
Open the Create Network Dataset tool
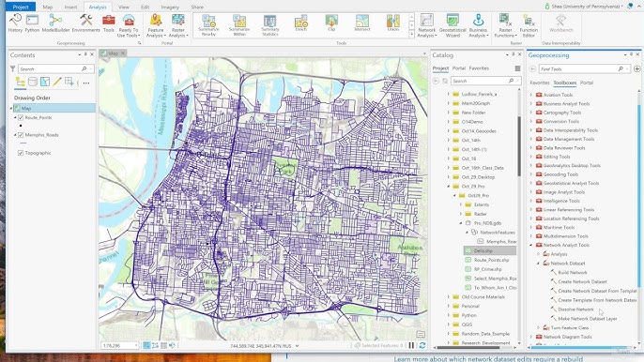582,282
